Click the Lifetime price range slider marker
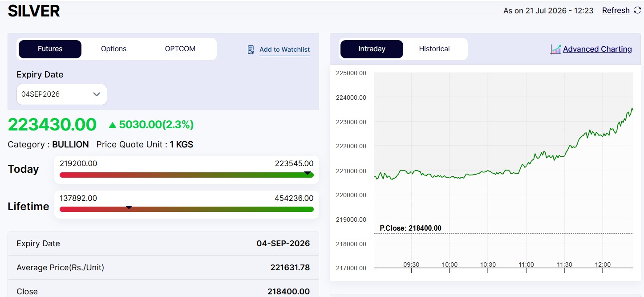 tap(129, 207)
